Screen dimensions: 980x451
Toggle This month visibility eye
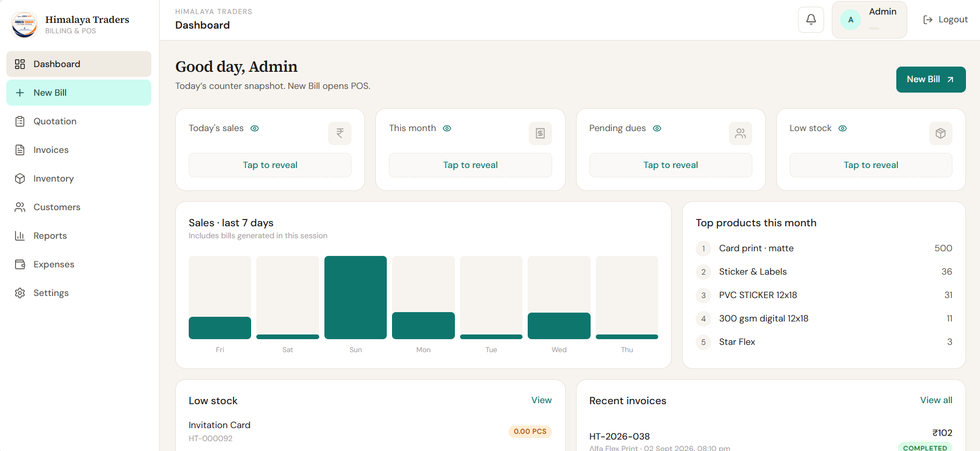pos(447,128)
